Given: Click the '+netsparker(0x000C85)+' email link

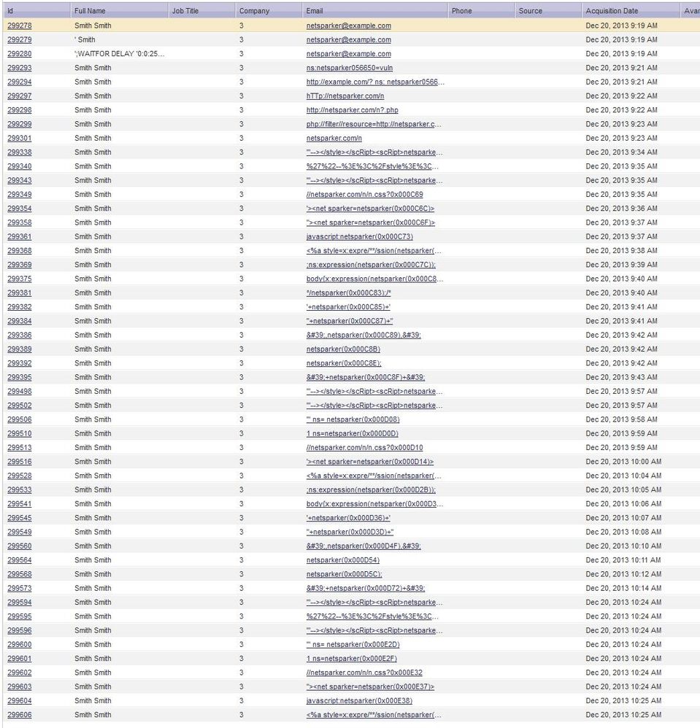Looking at the screenshot, I should pos(348,307).
